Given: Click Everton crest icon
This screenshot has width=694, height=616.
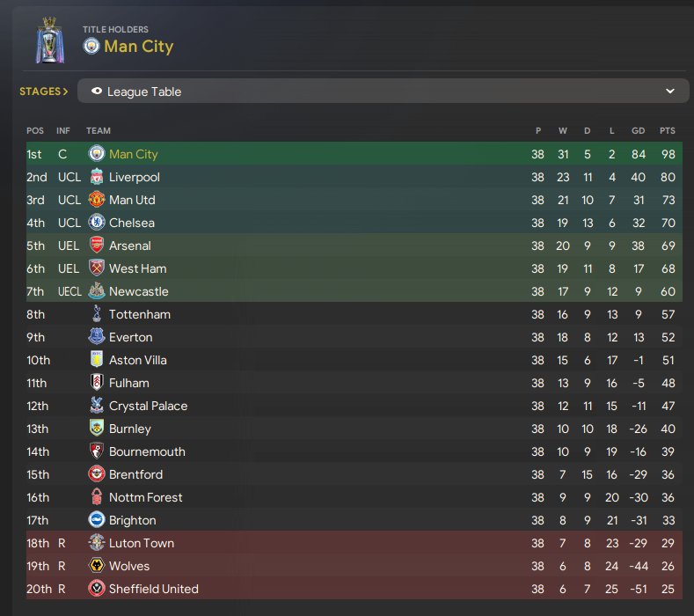Looking at the screenshot, I should coord(97,337).
